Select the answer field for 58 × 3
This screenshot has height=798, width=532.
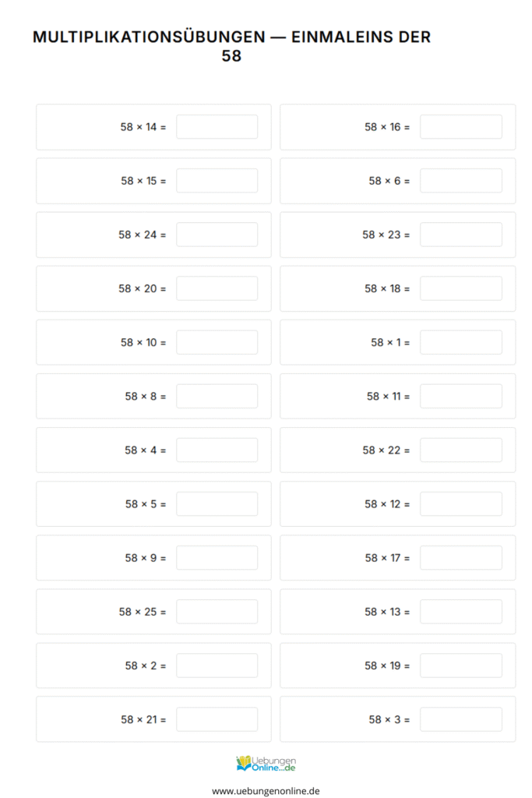click(461, 719)
